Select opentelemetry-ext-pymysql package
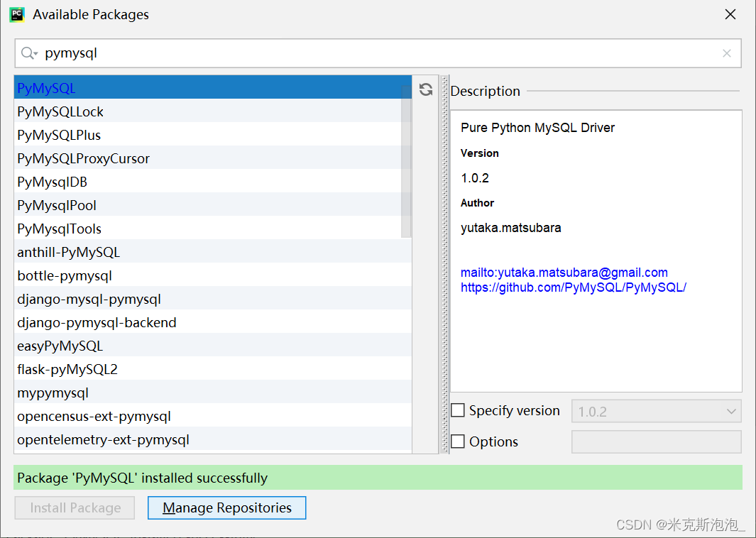This screenshot has width=756, height=538. (x=213, y=439)
